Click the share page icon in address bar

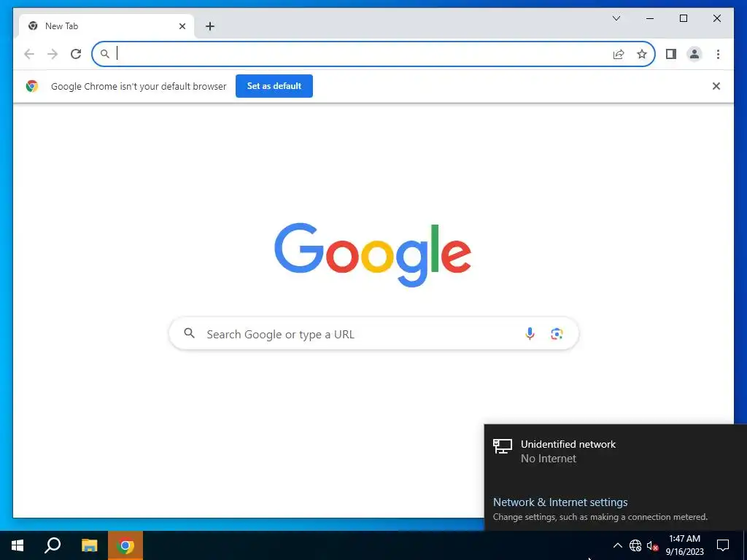pos(619,54)
